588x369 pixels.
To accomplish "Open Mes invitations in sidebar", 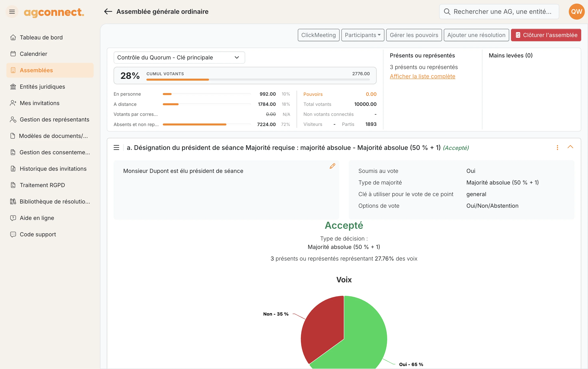I will (50, 103).
